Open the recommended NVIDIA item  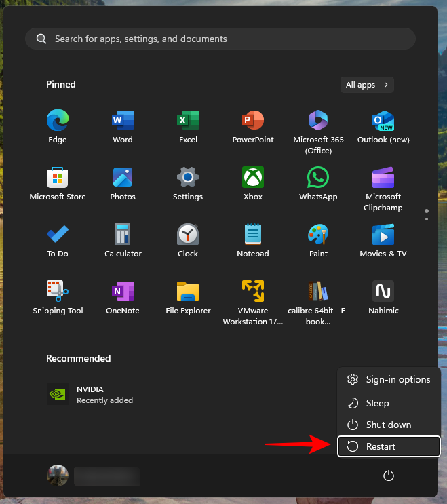[x=90, y=394]
